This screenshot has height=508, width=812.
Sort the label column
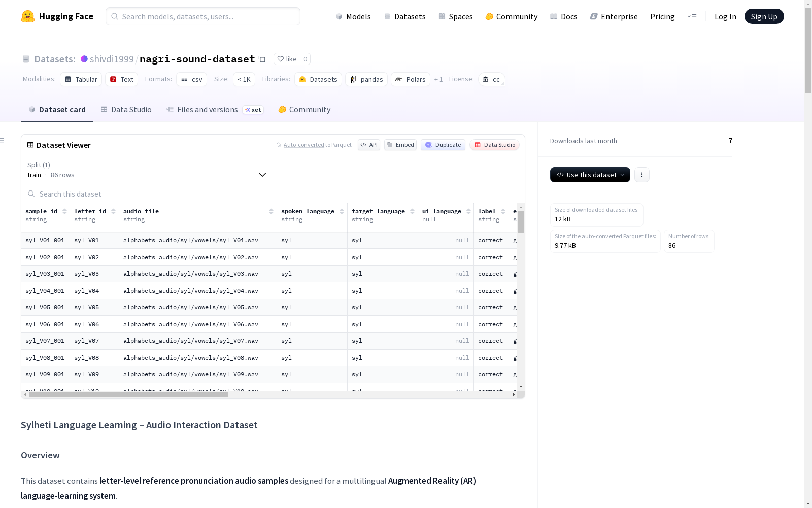503,211
